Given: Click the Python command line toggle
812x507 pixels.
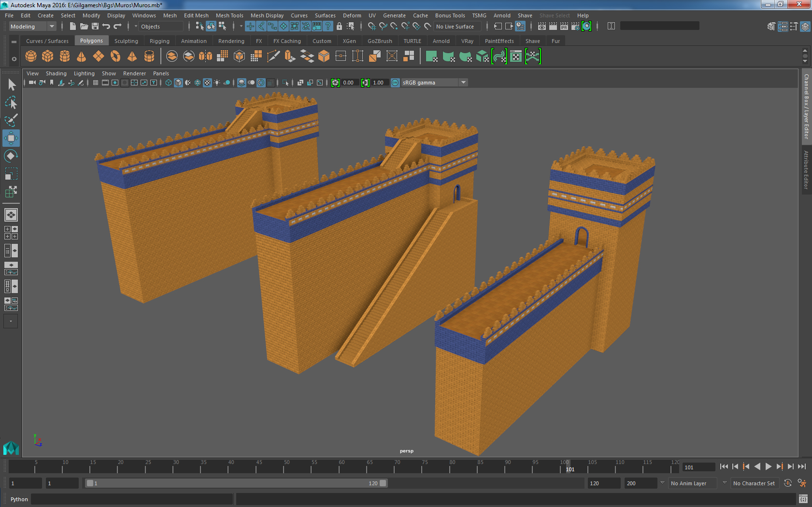Looking at the screenshot, I should pos(19,499).
